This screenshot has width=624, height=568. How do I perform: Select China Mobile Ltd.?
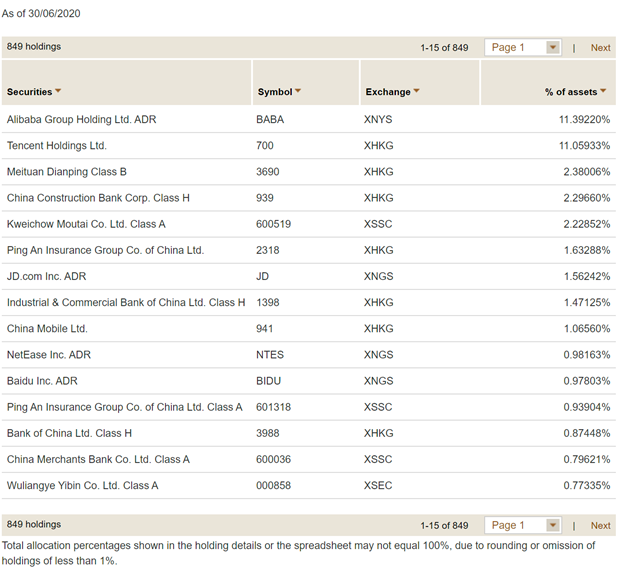coord(47,329)
